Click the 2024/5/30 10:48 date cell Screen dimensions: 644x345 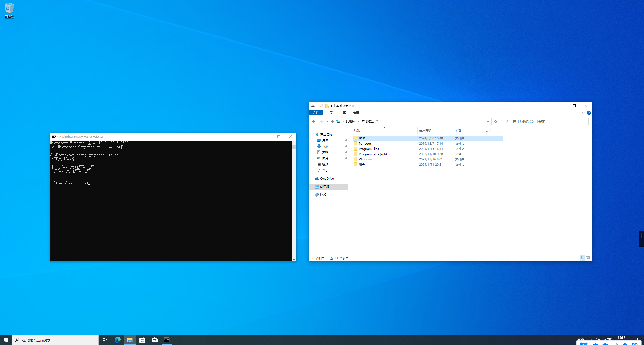click(431, 138)
